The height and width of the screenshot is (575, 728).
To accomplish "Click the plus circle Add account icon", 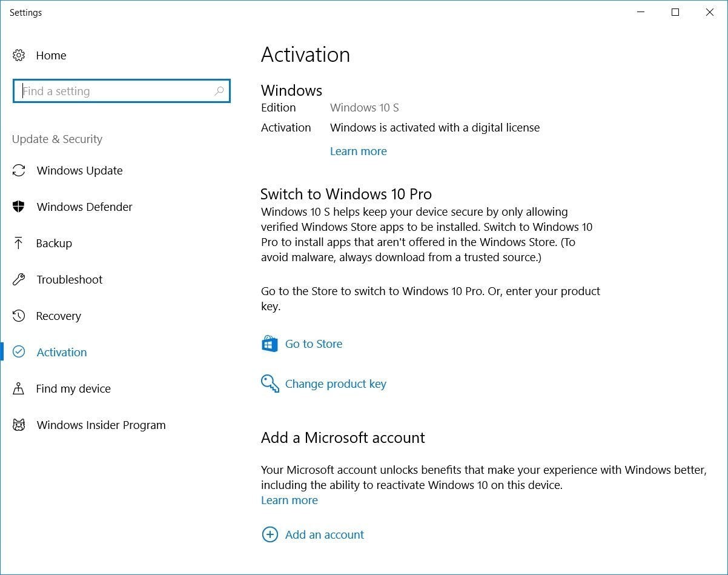I will 270,534.
